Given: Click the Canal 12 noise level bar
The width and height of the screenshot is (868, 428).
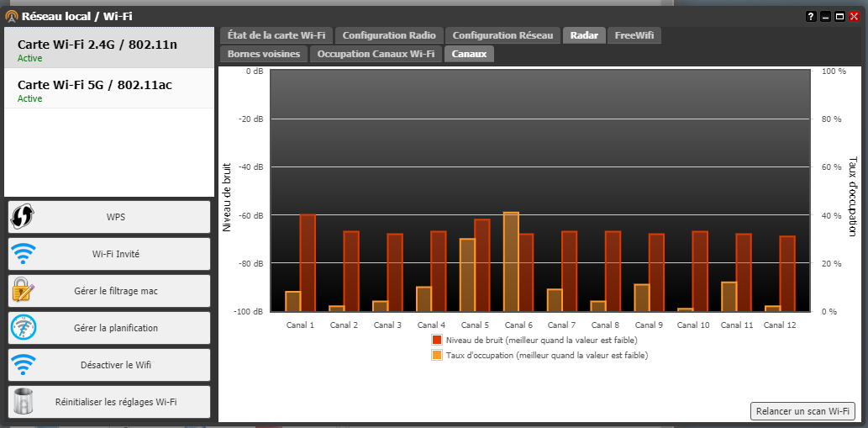Looking at the screenshot, I should (x=787, y=273).
